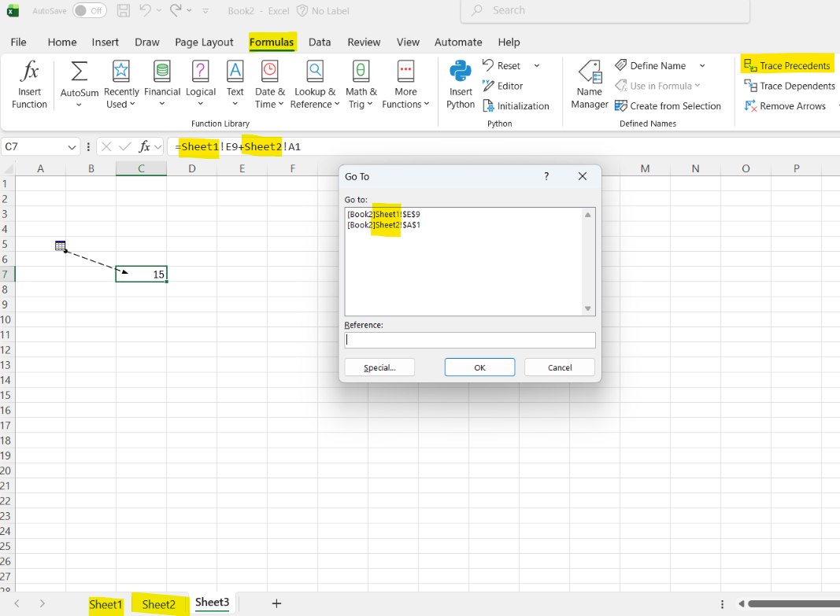
Task: Click the horizontal sheet scrollbar
Action: [794, 603]
